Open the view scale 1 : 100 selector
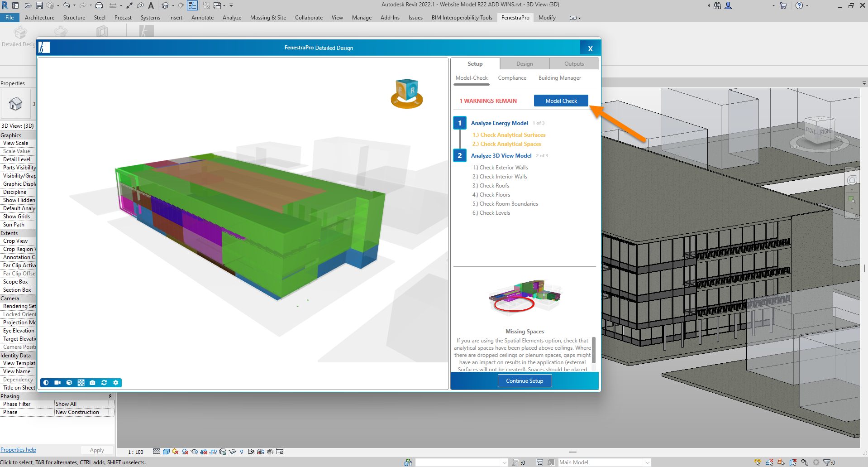Screen dimensions: 868x467 pyautogui.click(x=135, y=452)
